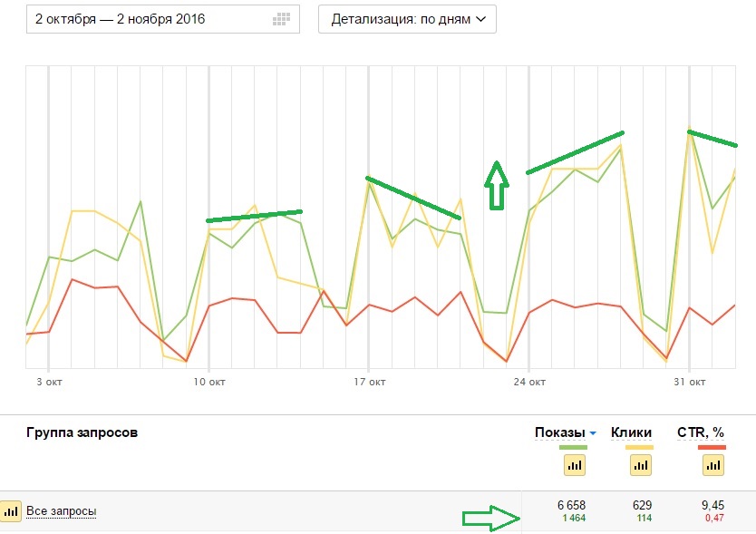The height and width of the screenshot is (534, 756).
Task: Click the 17 окт axis date label
Action: click(x=369, y=383)
